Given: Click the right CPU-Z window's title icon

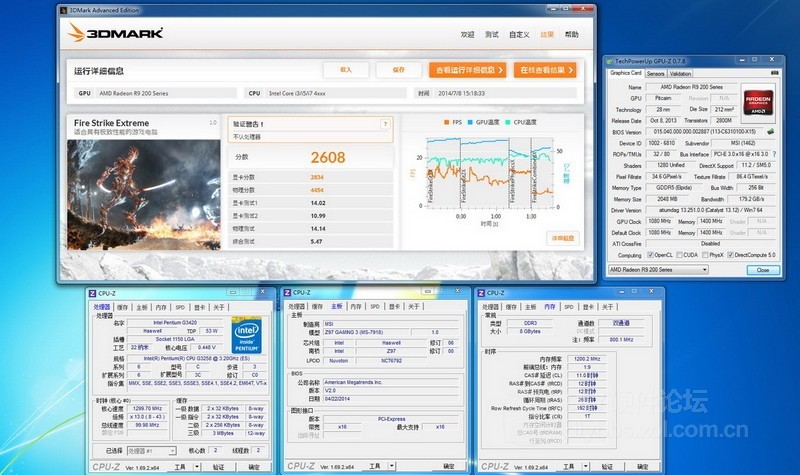Looking at the screenshot, I should 481,293.
